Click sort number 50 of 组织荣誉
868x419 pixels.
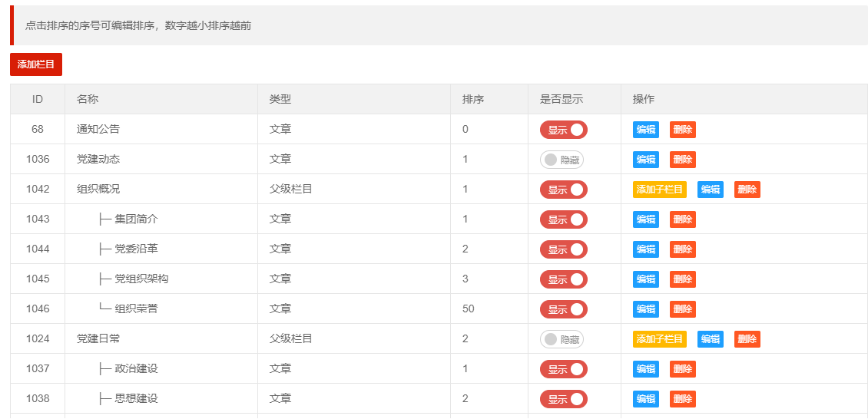469,309
